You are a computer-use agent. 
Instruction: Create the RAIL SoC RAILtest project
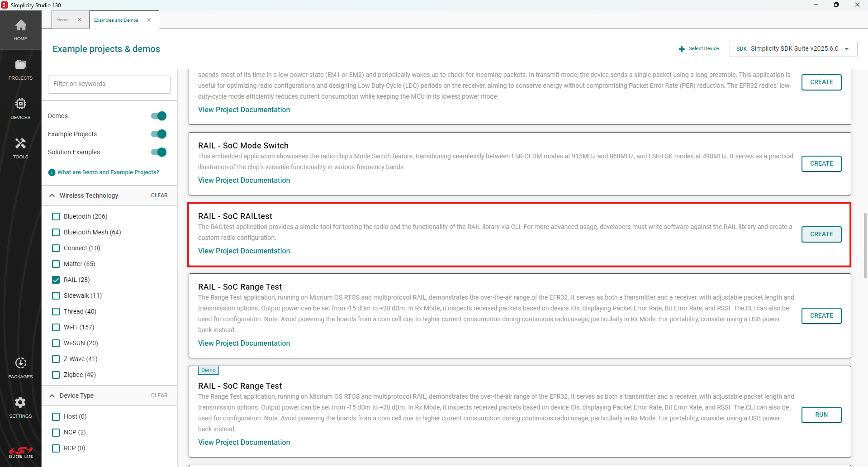pyautogui.click(x=821, y=234)
